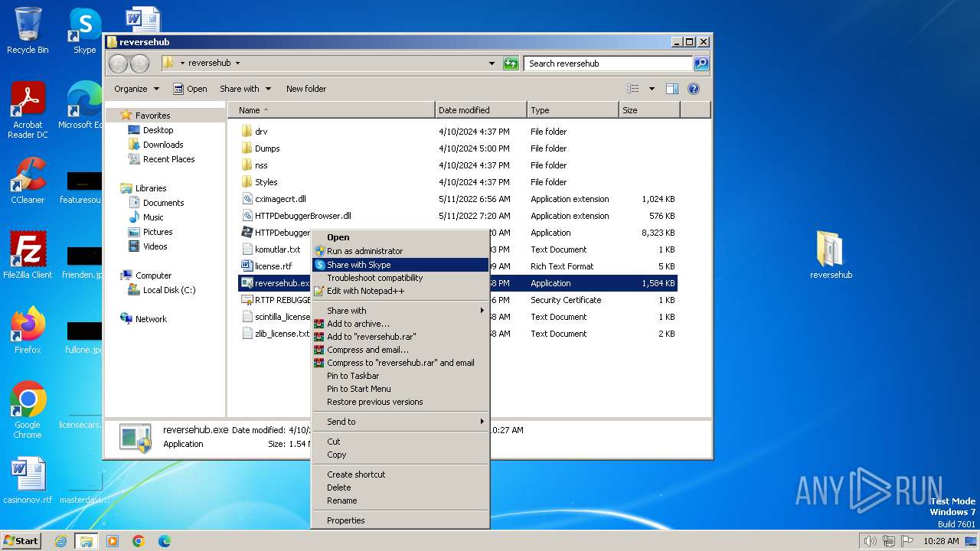Open the reversehub folder on the desktop

831,256
